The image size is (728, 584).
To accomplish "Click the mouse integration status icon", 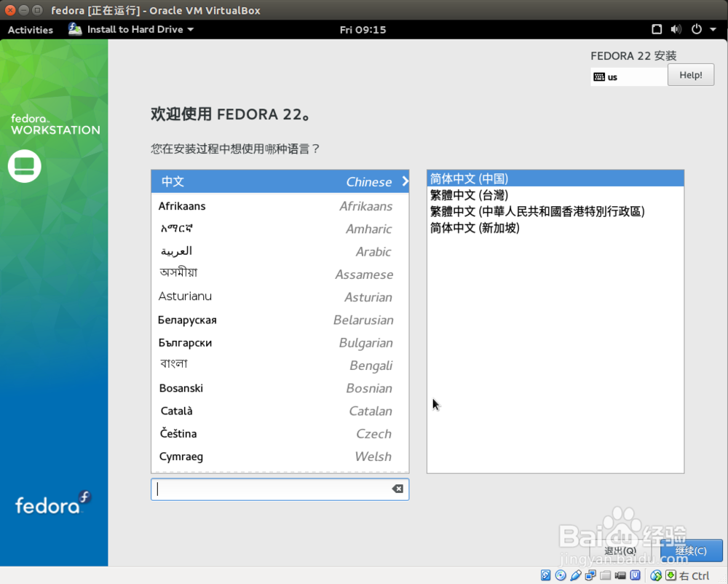I will (x=656, y=576).
